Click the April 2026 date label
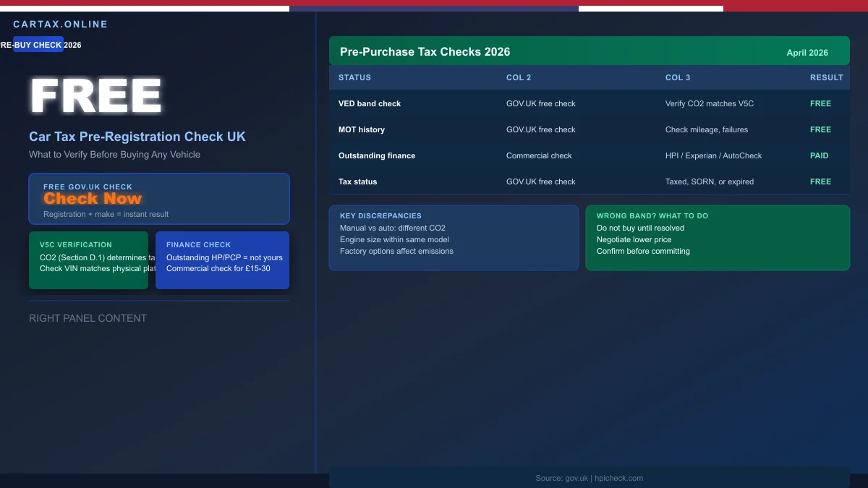 click(x=807, y=52)
